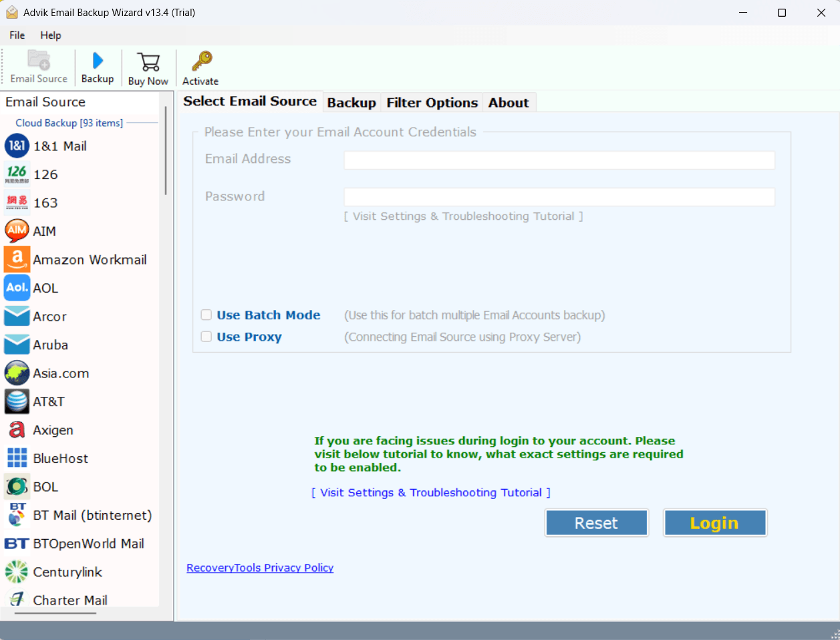Switch to the Select Email Source tab

250,101
